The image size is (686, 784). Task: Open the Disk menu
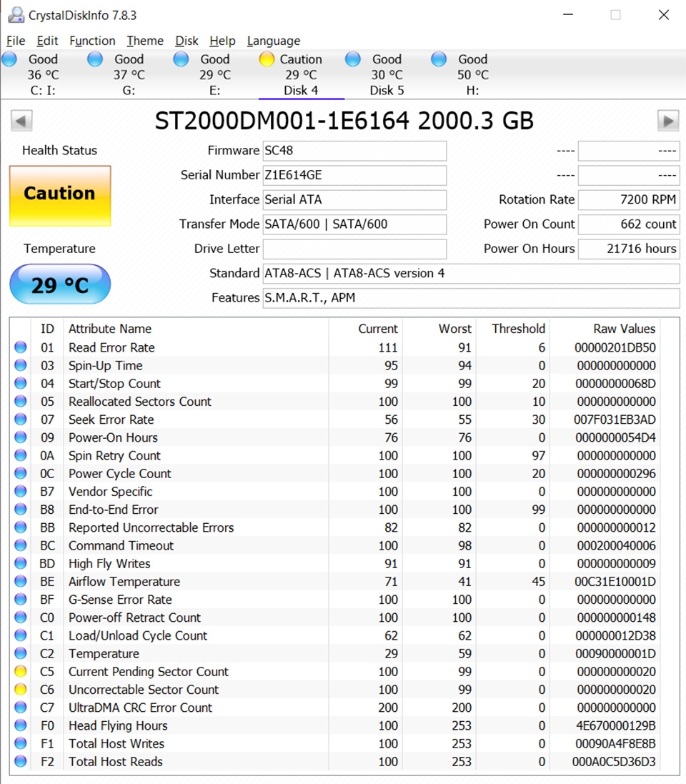point(187,41)
